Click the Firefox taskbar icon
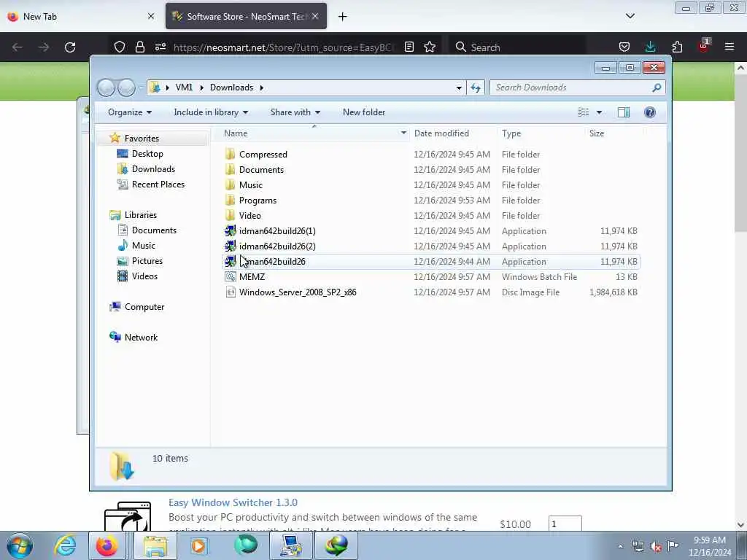This screenshot has width=747, height=560. (x=107, y=545)
